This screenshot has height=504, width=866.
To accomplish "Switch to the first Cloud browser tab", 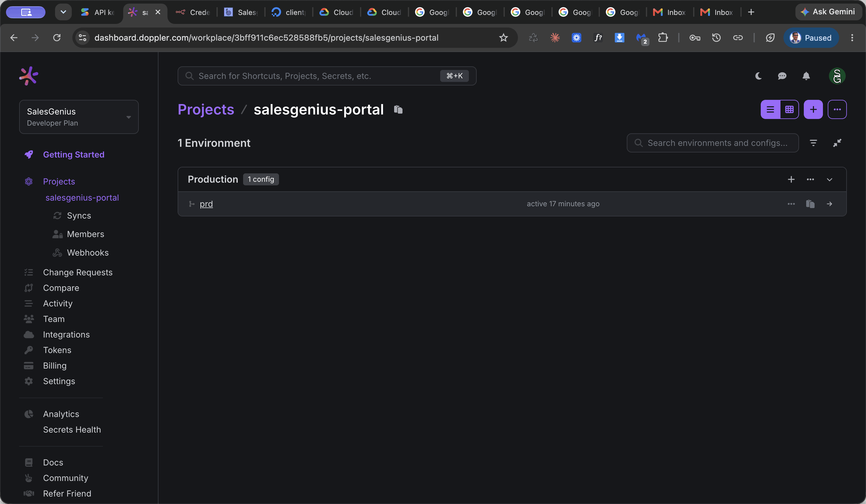I will (336, 12).
